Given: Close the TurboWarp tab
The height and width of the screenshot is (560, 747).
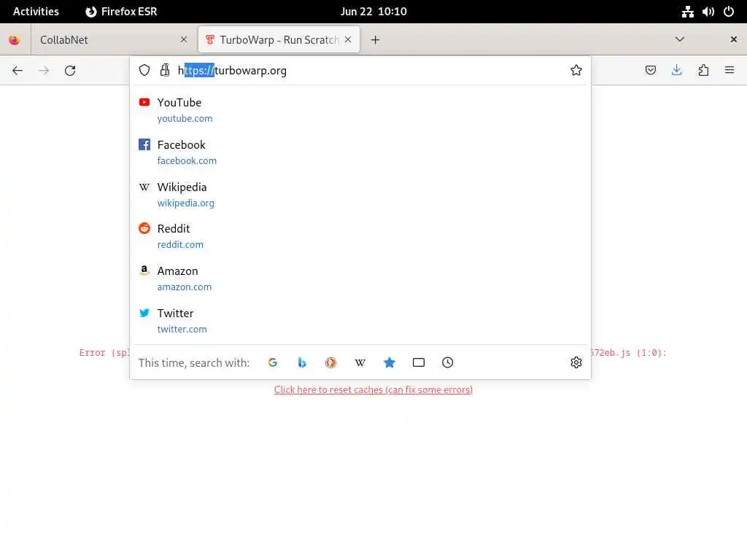Looking at the screenshot, I should coord(348,39).
